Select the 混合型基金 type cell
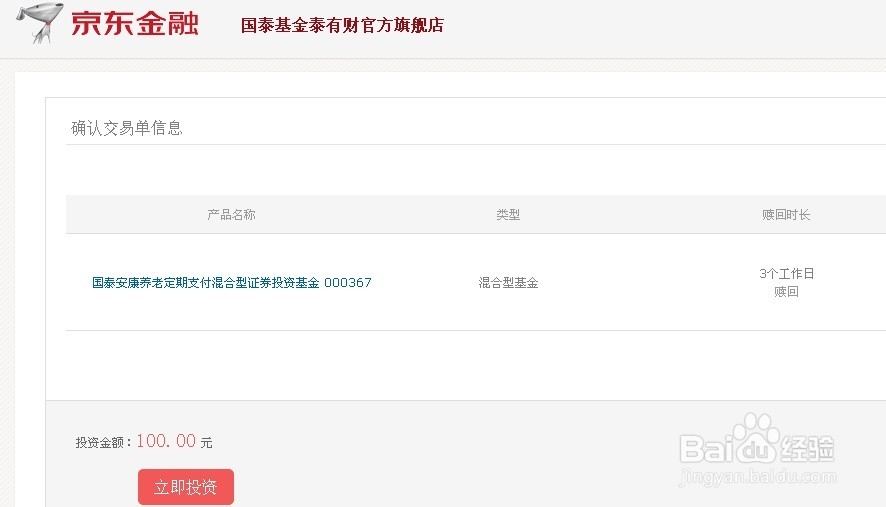The height and width of the screenshot is (507, 886). click(508, 282)
